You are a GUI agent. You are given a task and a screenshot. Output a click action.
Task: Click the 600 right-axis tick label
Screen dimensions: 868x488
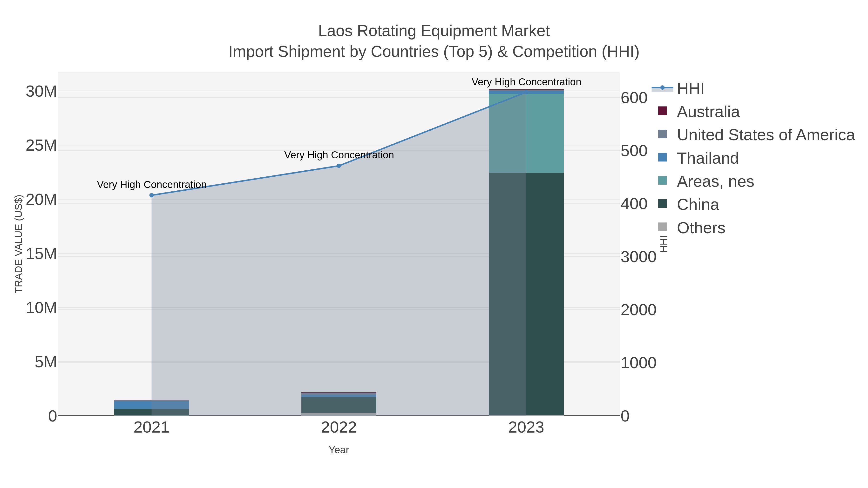pos(634,98)
